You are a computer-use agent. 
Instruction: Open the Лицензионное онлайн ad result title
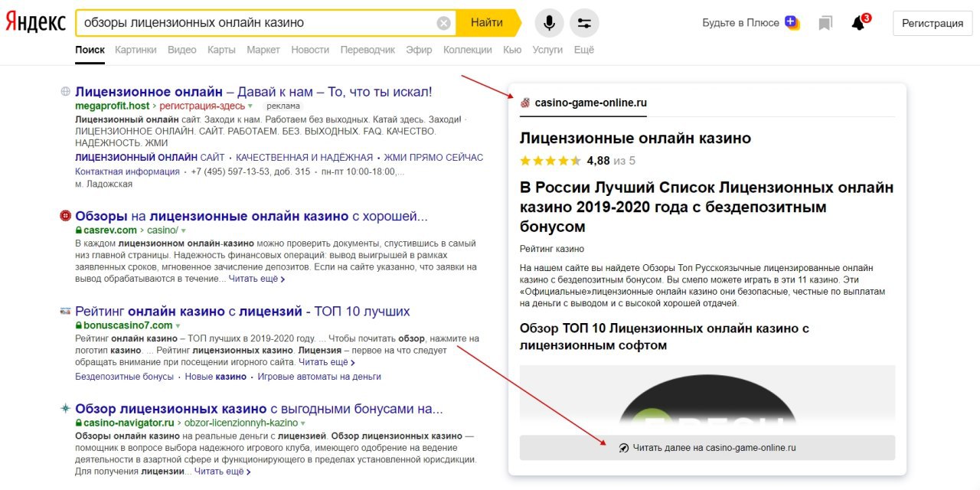tap(253, 92)
